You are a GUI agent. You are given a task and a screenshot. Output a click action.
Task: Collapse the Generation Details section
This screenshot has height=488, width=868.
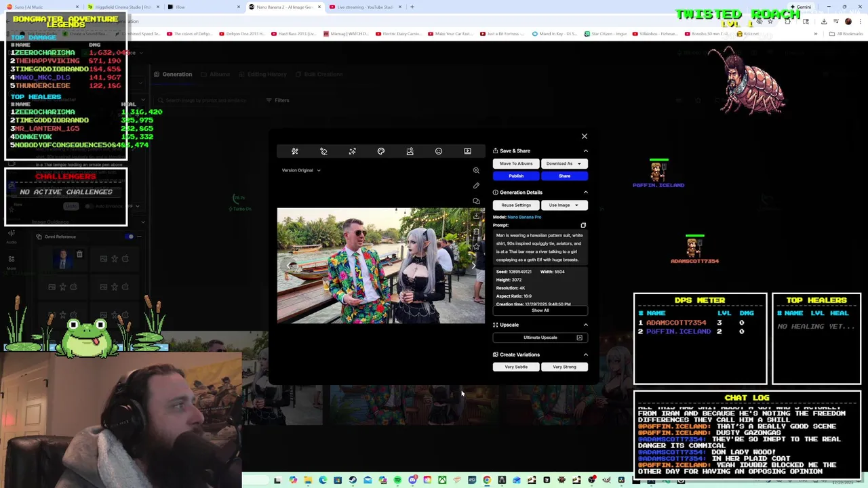(x=586, y=192)
